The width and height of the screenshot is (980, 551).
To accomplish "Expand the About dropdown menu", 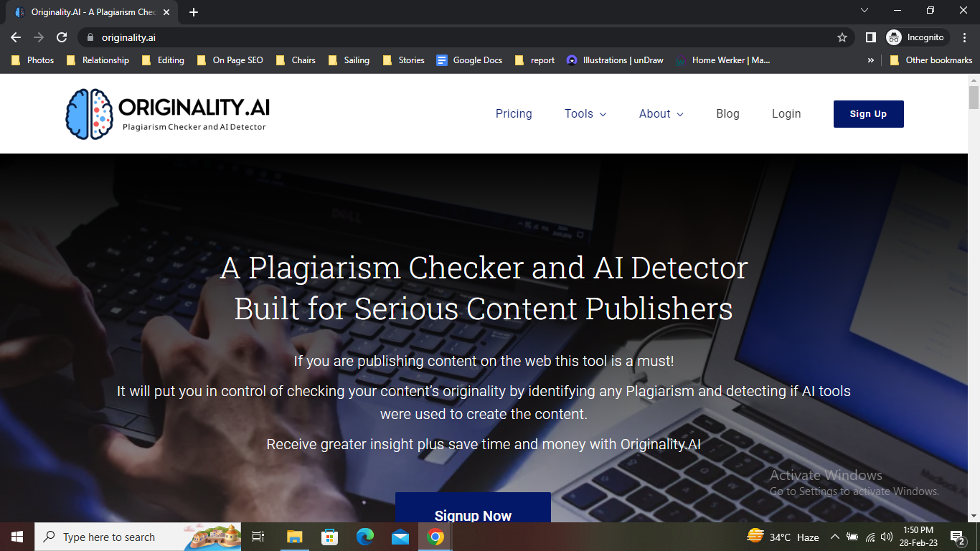I will click(x=661, y=113).
